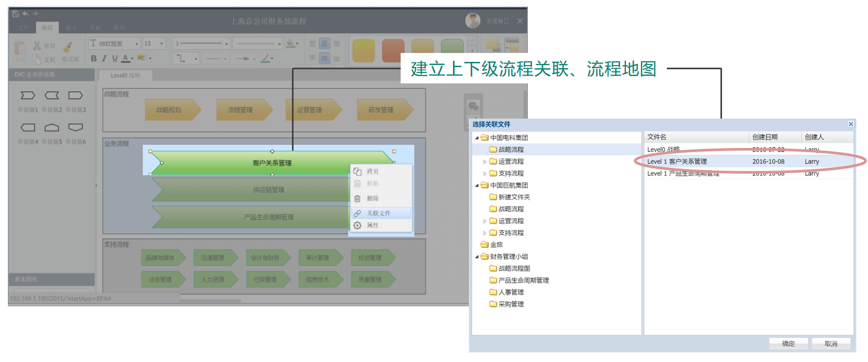Click the 确定 button in the dialog

coord(788,344)
